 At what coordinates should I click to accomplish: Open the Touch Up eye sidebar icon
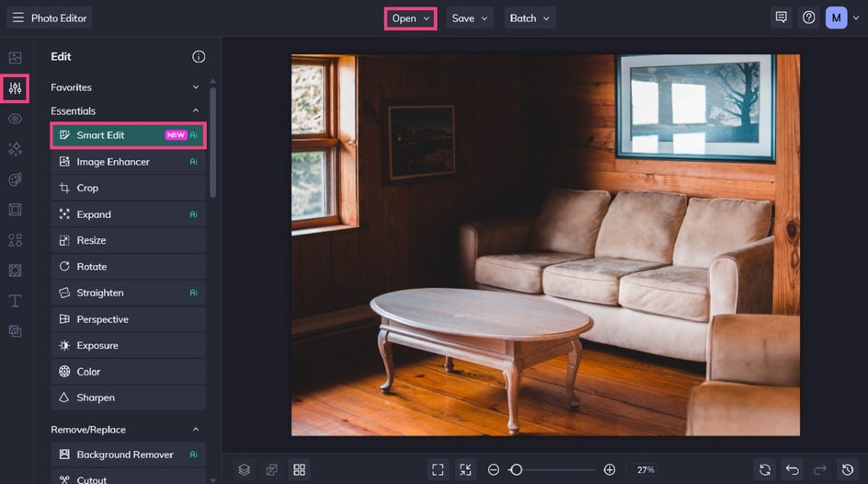[x=15, y=119]
